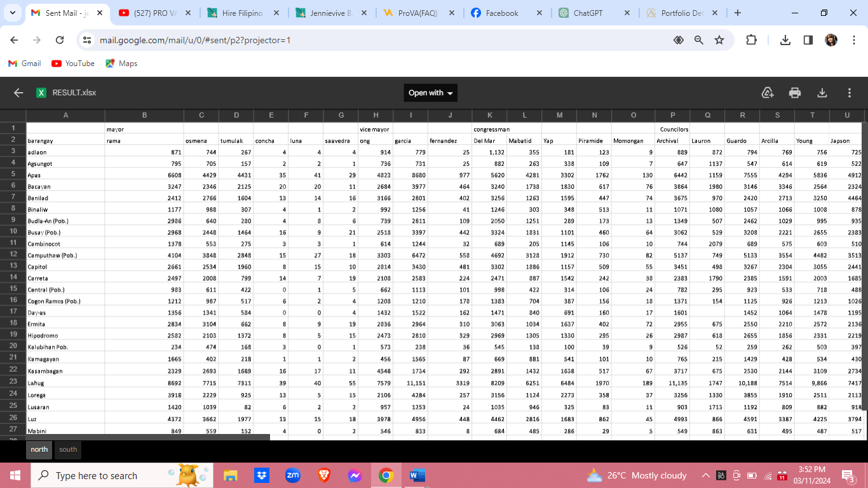
Task: Click the browser Back arrow
Action: pyautogui.click(x=15, y=40)
